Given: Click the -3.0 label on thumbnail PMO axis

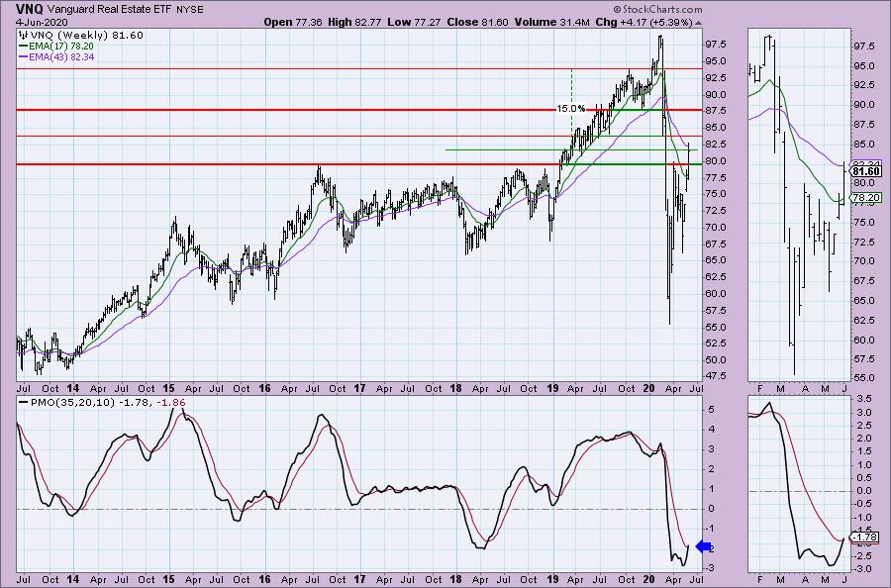Looking at the screenshot, I should pos(863,569).
